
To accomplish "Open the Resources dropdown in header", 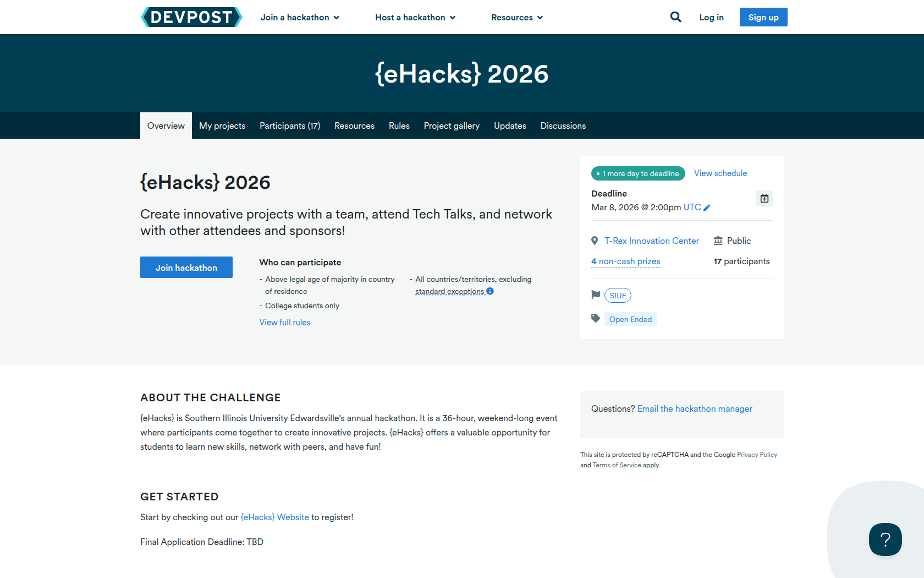I will click(517, 18).
